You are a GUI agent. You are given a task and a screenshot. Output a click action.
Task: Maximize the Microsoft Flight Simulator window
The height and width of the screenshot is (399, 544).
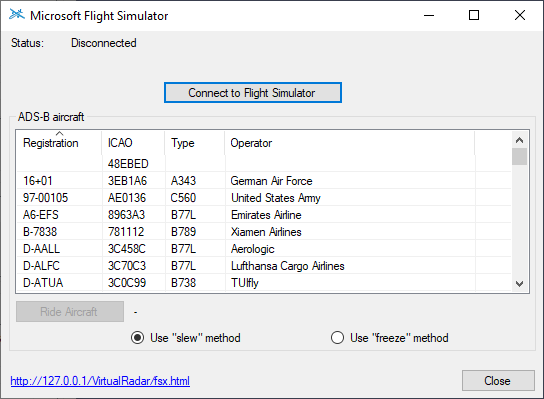click(474, 15)
